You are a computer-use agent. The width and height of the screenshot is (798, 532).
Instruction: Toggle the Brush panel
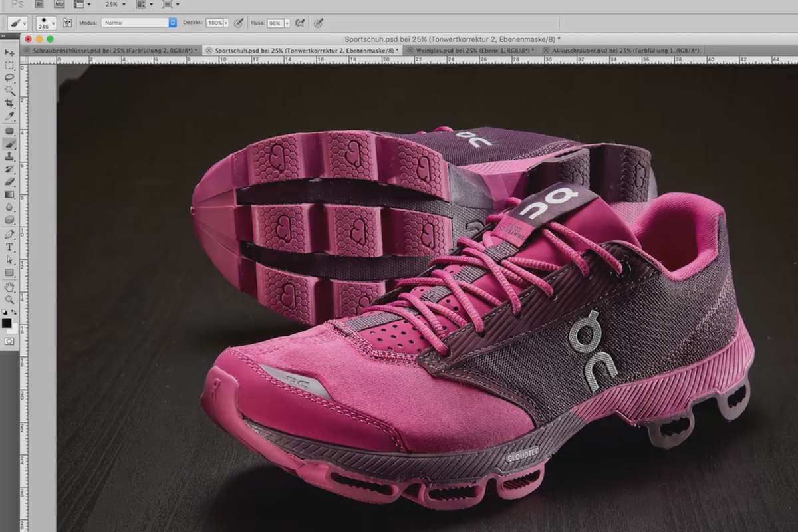[67, 23]
